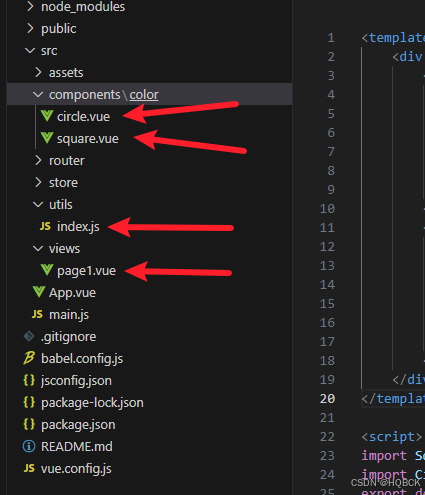Open babel.config.js file
This screenshot has width=425, height=495.
tap(82, 359)
